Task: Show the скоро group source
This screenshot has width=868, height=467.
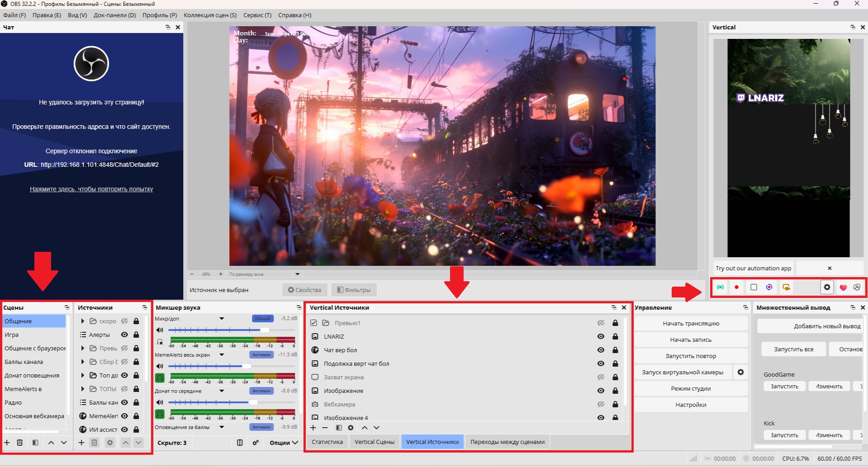Action: (x=124, y=321)
